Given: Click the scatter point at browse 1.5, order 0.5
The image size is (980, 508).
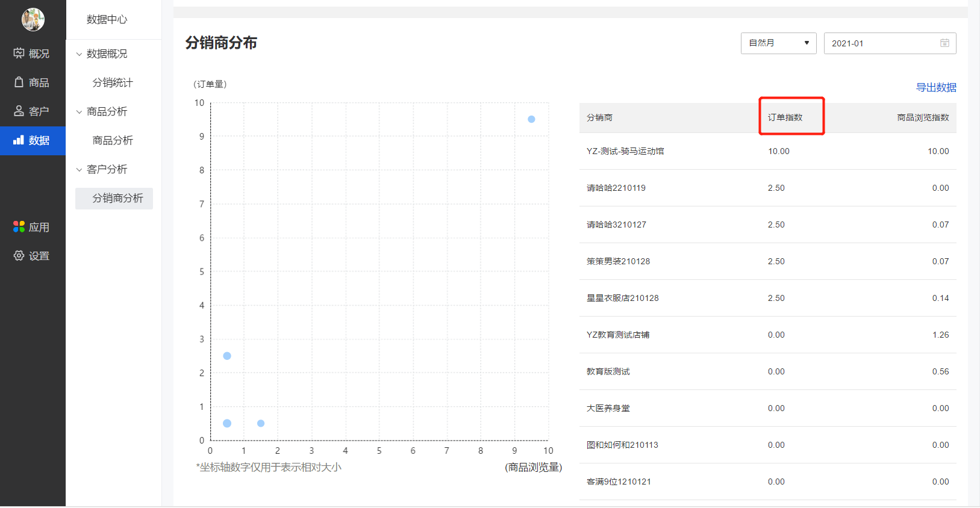Looking at the screenshot, I should point(261,423).
